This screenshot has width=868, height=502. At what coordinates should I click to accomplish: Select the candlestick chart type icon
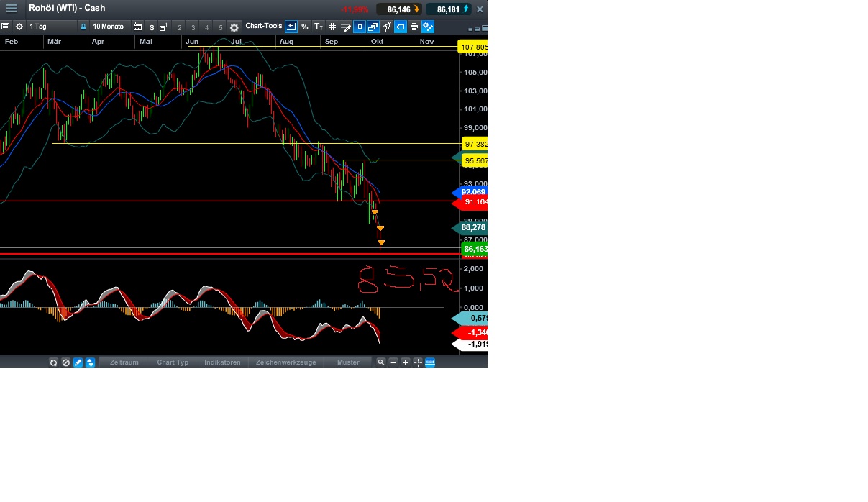[359, 27]
